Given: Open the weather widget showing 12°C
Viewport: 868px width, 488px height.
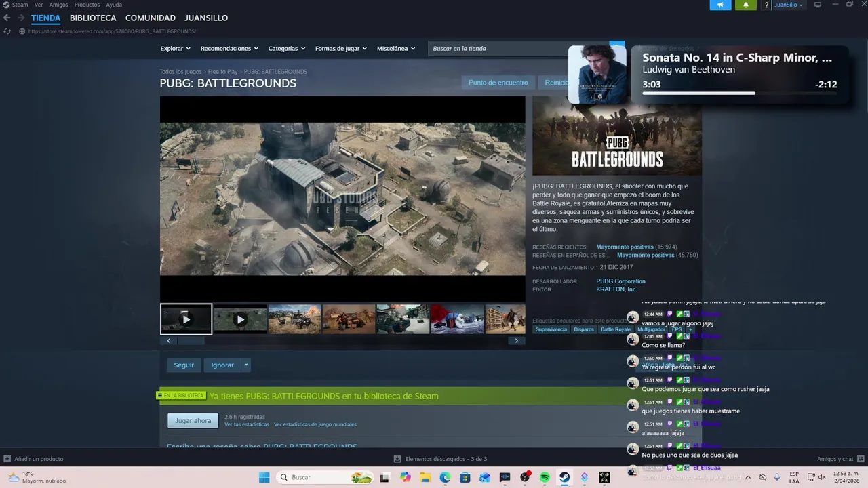Looking at the screenshot, I should 37,477.
